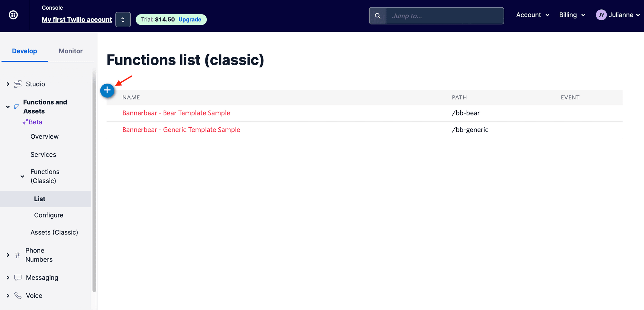Click the /bb-bear path cell
Screen dimensions: 644x310
point(466,113)
